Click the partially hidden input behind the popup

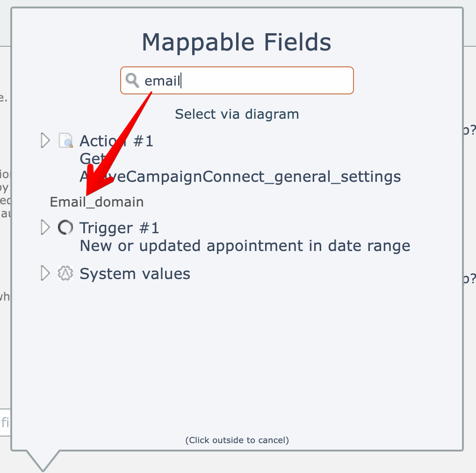(x=5, y=423)
